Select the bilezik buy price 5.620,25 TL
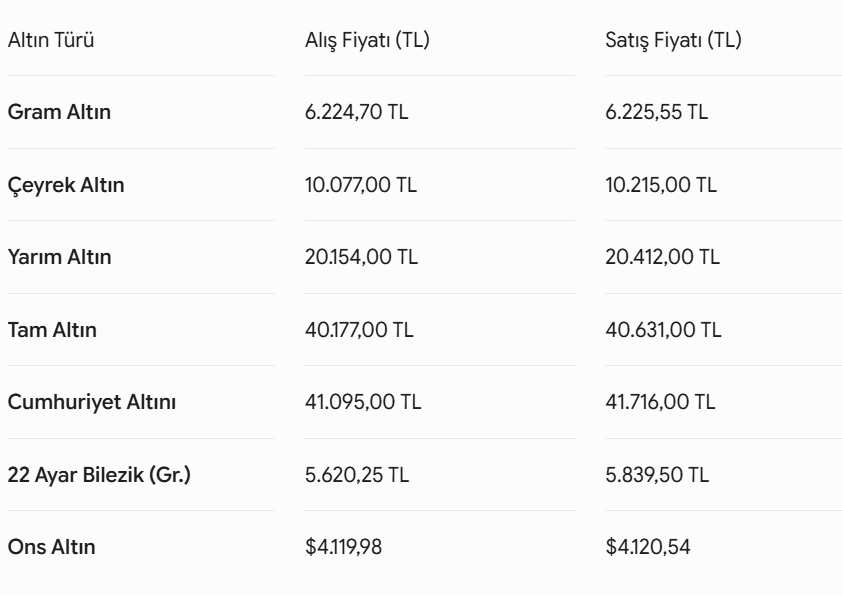This screenshot has width=842, height=595. 357,475
